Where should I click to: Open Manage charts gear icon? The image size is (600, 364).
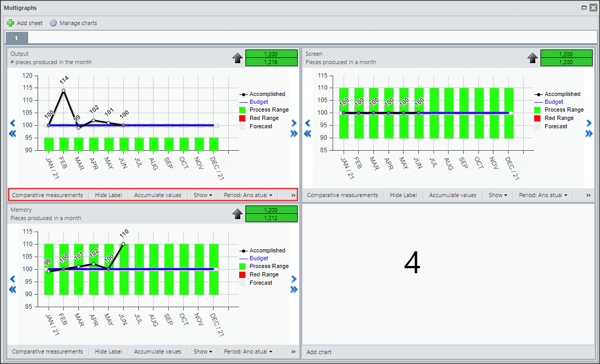tap(53, 23)
